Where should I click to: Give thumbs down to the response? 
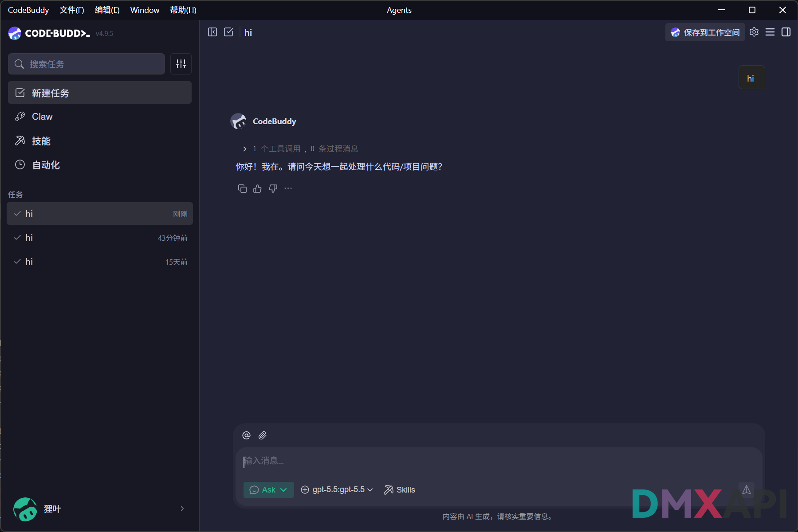pyautogui.click(x=273, y=189)
